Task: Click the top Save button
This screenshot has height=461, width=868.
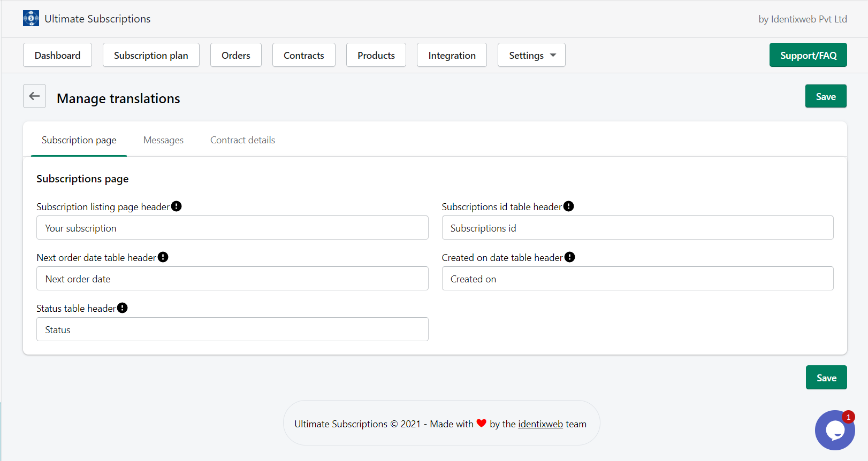Action: [826, 96]
